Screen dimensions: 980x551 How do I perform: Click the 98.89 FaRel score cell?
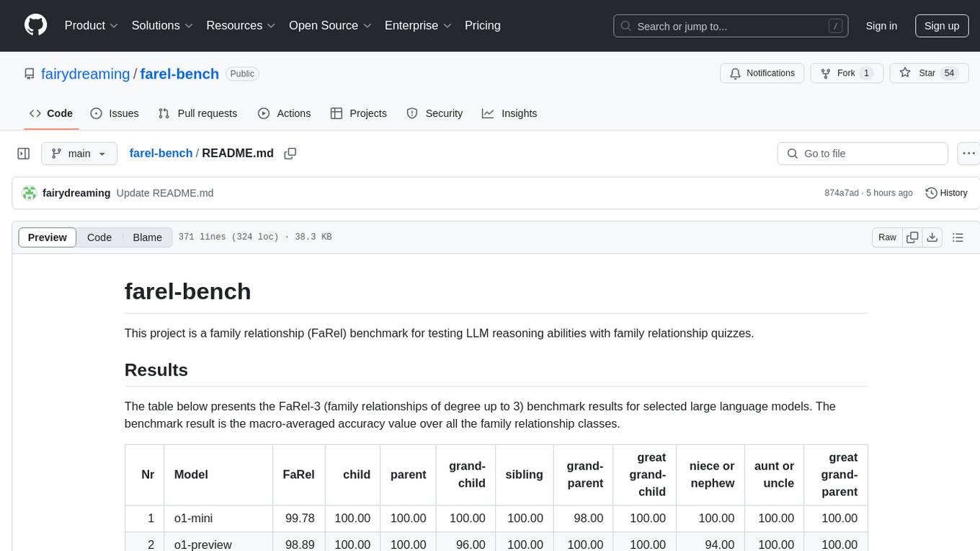click(299, 542)
